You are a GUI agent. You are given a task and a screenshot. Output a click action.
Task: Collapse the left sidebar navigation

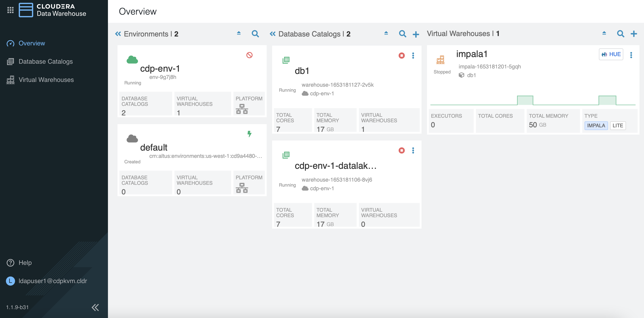95,307
